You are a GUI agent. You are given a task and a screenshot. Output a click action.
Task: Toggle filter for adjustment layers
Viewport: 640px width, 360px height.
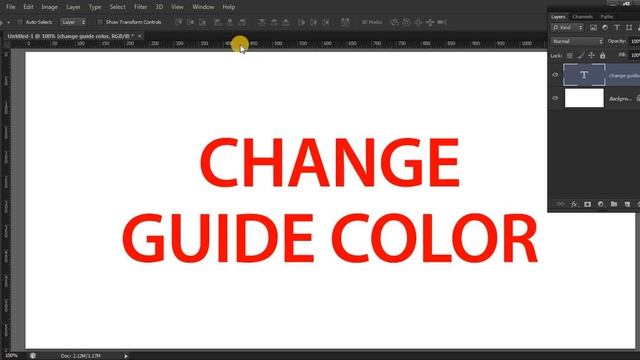pyautogui.click(x=605, y=28)
